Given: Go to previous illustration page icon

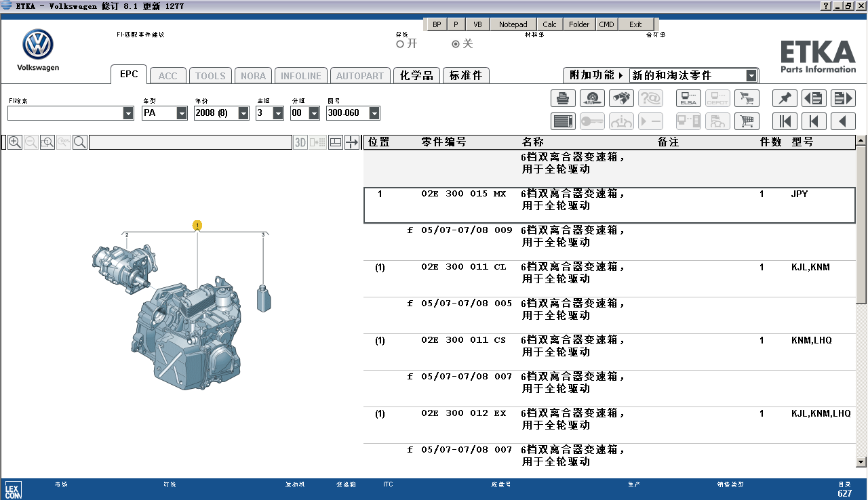Looking at the screenshot, I should click(814, 98).
